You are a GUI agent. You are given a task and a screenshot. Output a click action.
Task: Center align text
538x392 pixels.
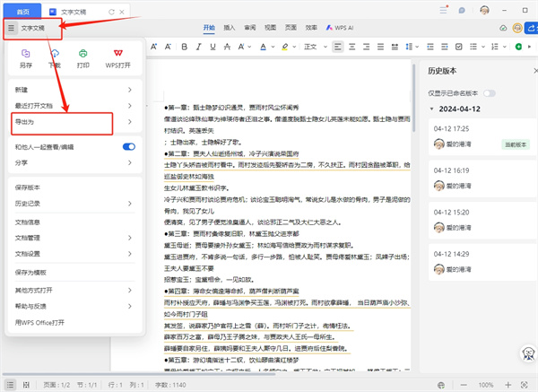pos(352,47)
